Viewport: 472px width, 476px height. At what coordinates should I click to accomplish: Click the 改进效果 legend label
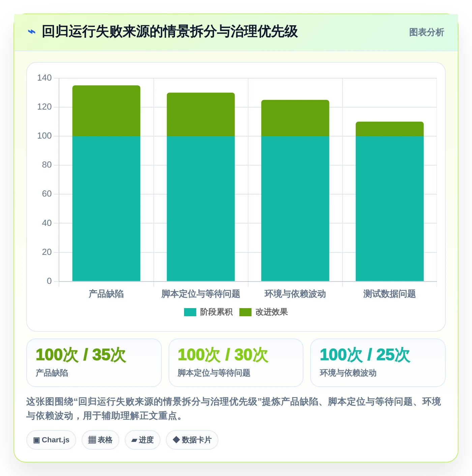pos(271,312)
